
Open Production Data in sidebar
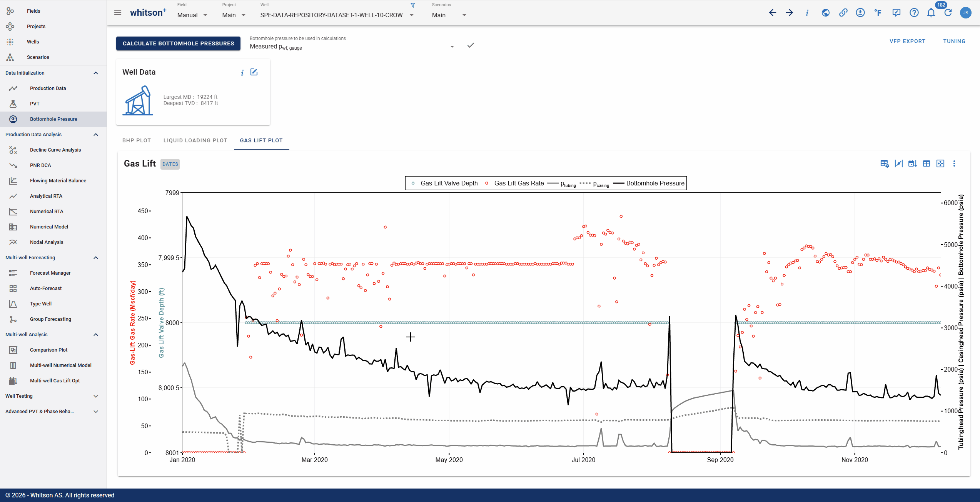click(53, 88)
